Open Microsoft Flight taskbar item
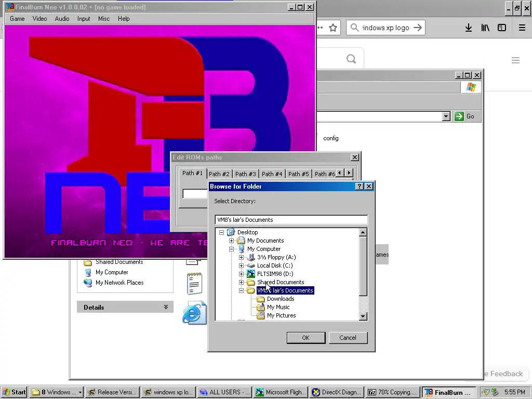Image resolution: width=532 pixels, height=399 pixels. [x=281, y=392]
